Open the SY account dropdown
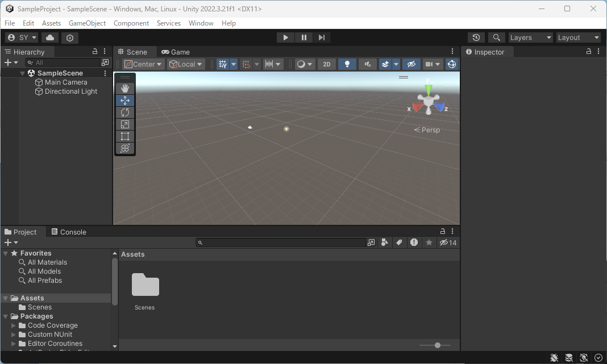The image size is (607, 364). pos(22,37)
